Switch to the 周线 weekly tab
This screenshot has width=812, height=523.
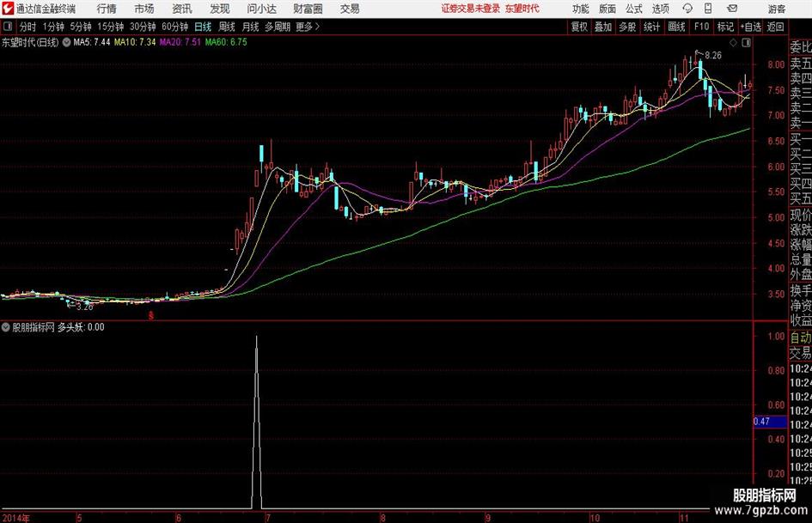[227, 27]
